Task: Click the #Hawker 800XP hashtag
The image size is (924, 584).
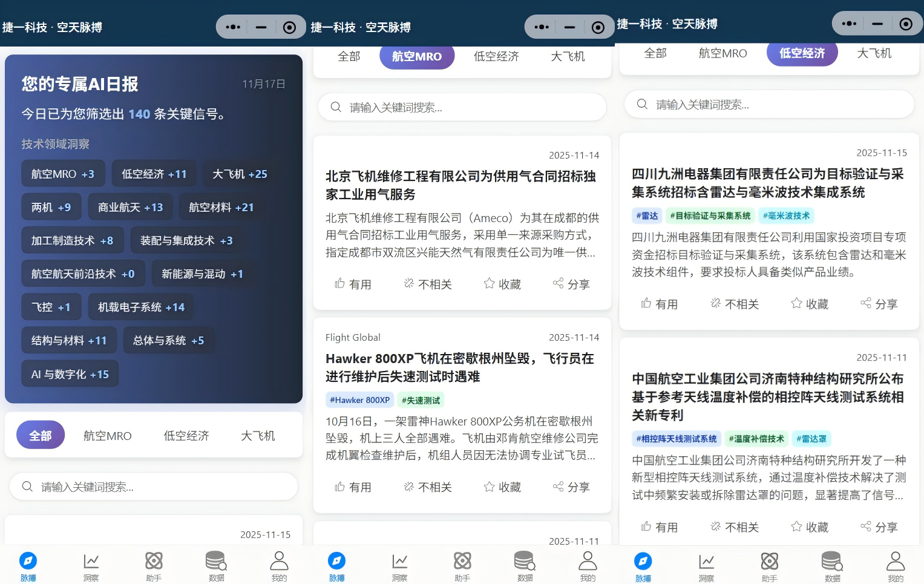Action: tap(359, 400)
